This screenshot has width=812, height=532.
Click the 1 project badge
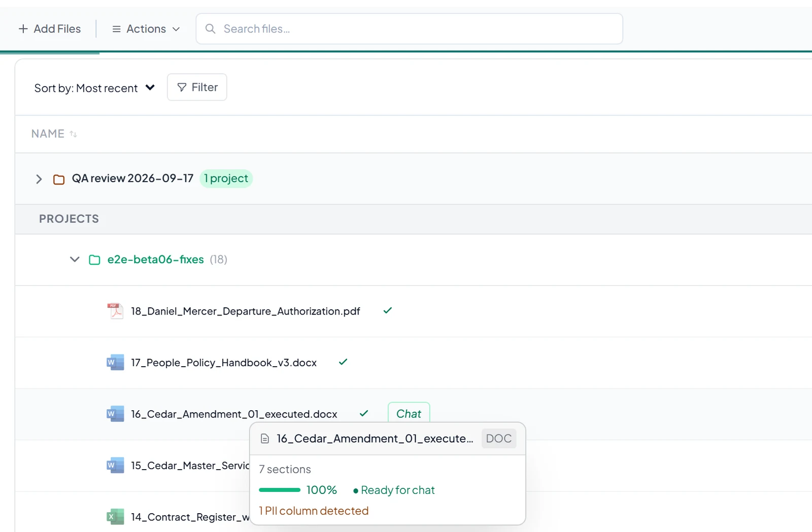point(226,179)
